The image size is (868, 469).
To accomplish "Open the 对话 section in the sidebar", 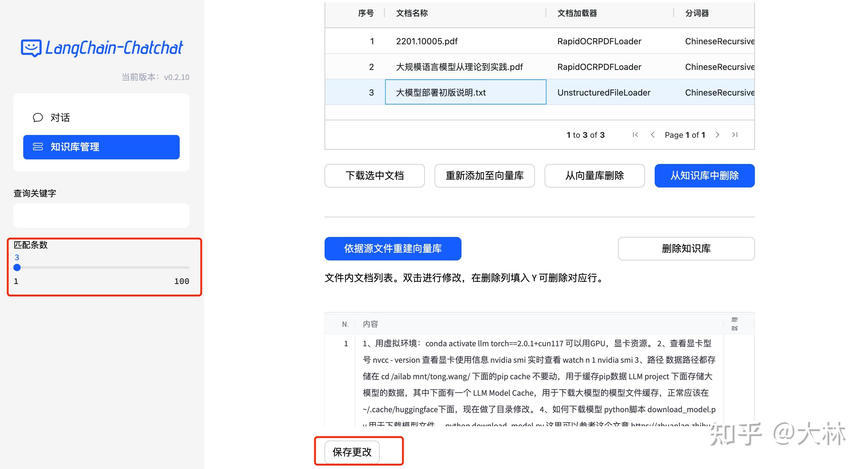I will tap(60, 118).
